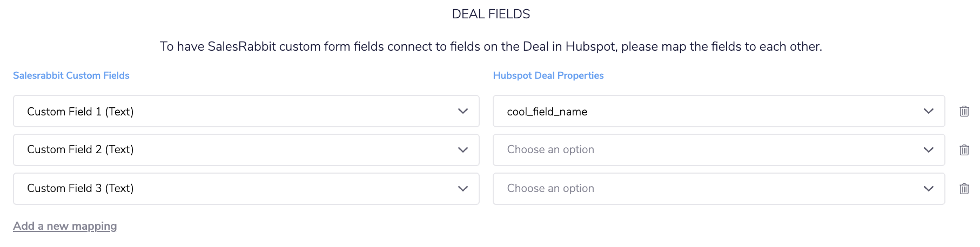The width and height of the screenshot is (980, 247).
Task: Open the Custom Field 1 (Text) dropdown
Action: [x=246, y=111]
